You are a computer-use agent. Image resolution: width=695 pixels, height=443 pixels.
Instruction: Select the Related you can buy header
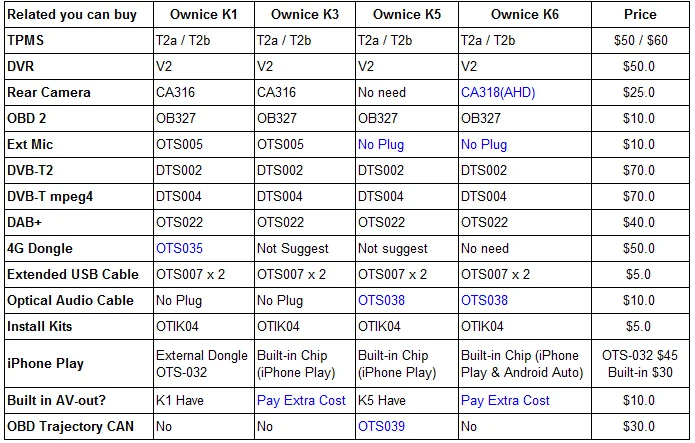pyautogui.click(x=72, y=15)
